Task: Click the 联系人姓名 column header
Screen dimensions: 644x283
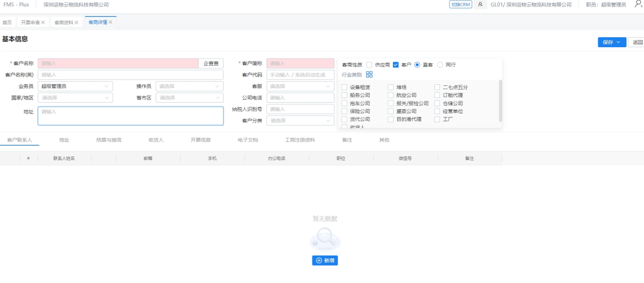Action: point(64,158)
